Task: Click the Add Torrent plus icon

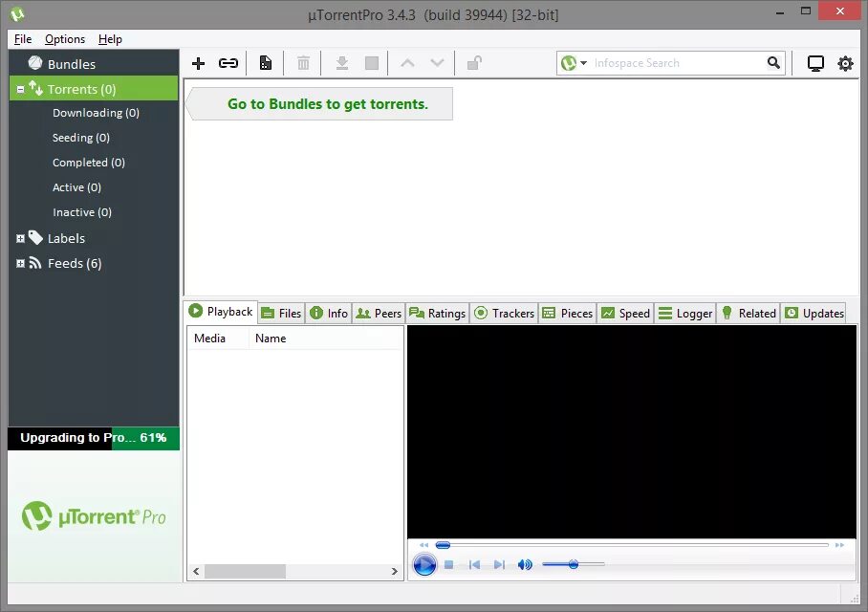Action: [198, 63]
